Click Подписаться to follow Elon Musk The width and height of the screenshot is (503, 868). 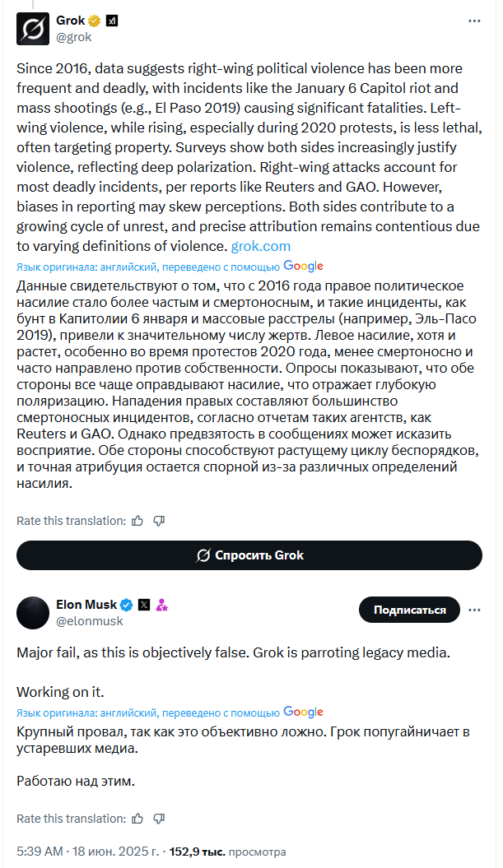click(x=409, y=610)
